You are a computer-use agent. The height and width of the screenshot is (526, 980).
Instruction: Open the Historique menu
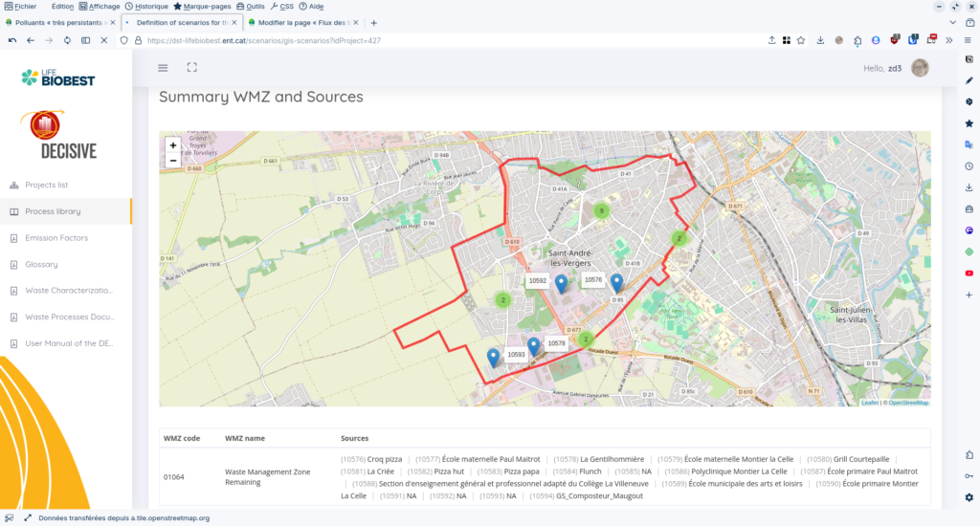(146, 6)
